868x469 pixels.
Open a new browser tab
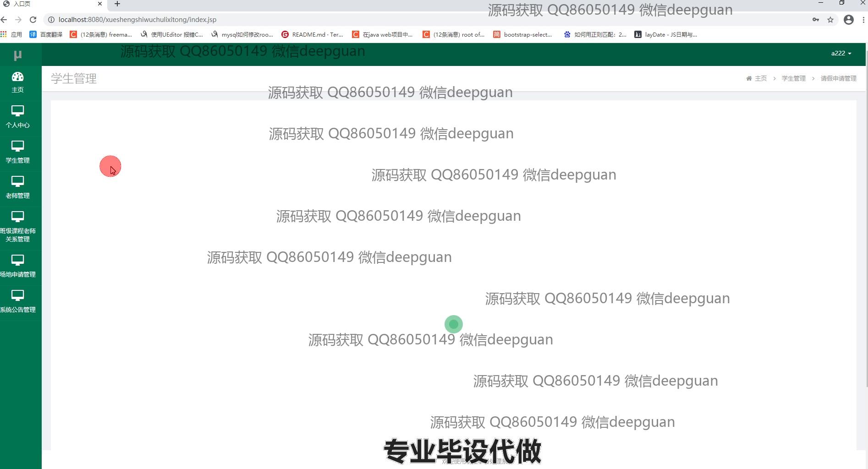point(117,4)
